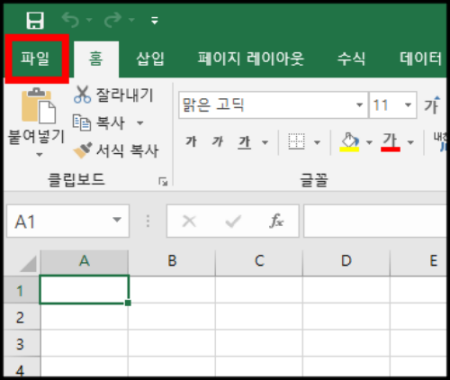
Task: Expand the underline style dropdown
Action: point(265,143)
